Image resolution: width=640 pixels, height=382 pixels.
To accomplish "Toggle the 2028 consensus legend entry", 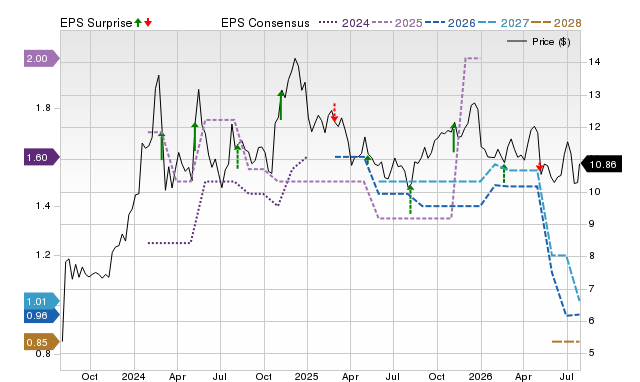I will coord(556,23).
